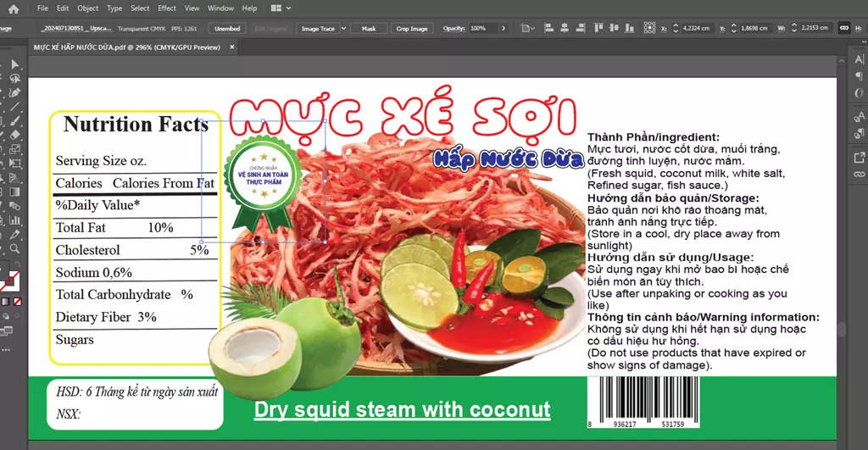This screenshot has width=868, height=450.
Task: Expand the collapsed right panel dock arrows
Action: (864, 42)
